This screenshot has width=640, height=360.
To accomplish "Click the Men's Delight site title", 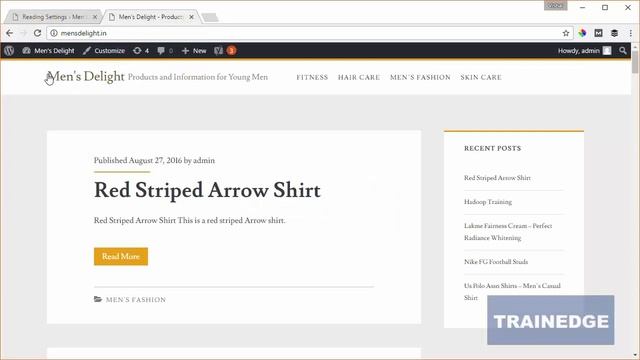I will 85,77.
